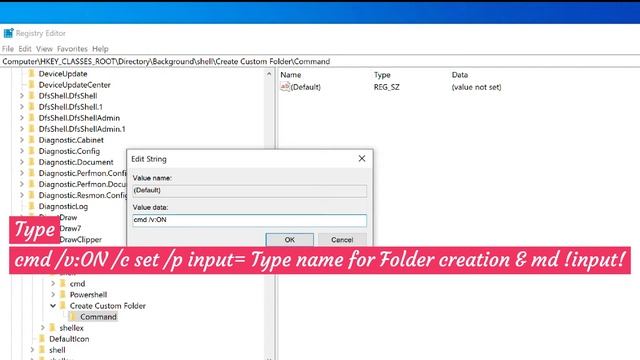Select the DefaultIcon key folder icon
The width and height of the screenshot is (640, 360).
(42, 339)
